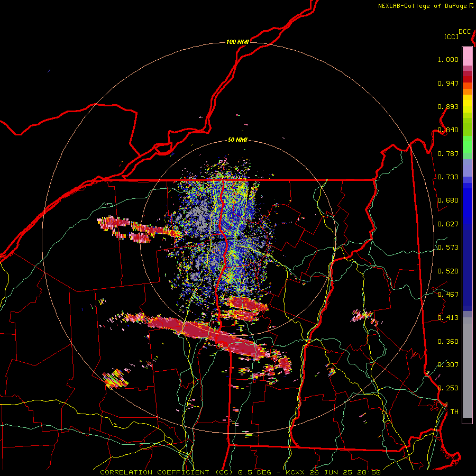
Task: Select the TH threshold label
Action: (454, 412)
